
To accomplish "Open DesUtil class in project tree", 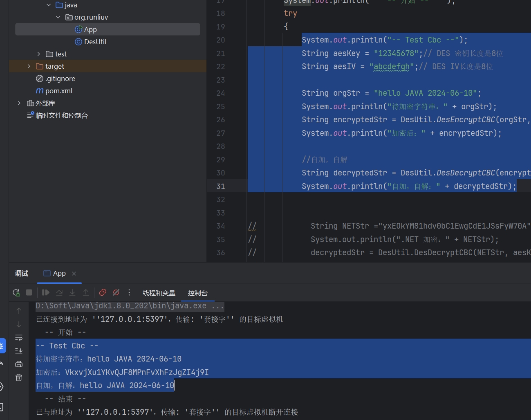I will pyautogui.click(x=95, y=42).
